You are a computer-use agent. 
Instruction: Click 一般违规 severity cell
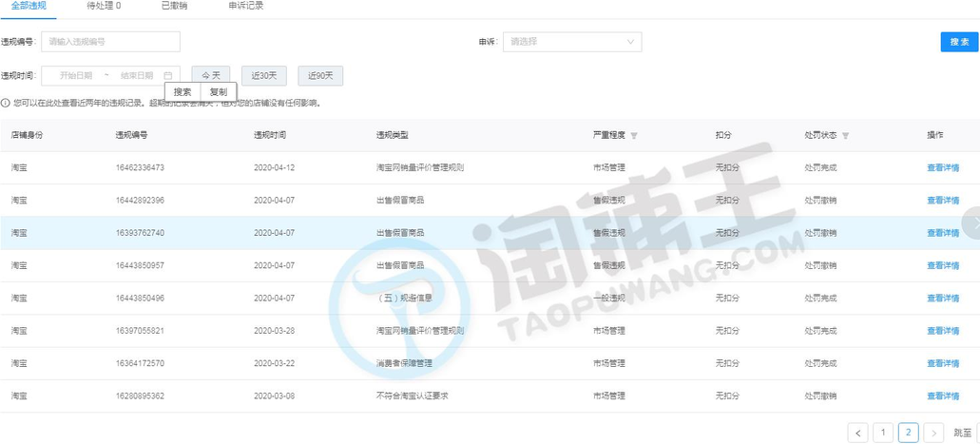[x=608, y=299]
